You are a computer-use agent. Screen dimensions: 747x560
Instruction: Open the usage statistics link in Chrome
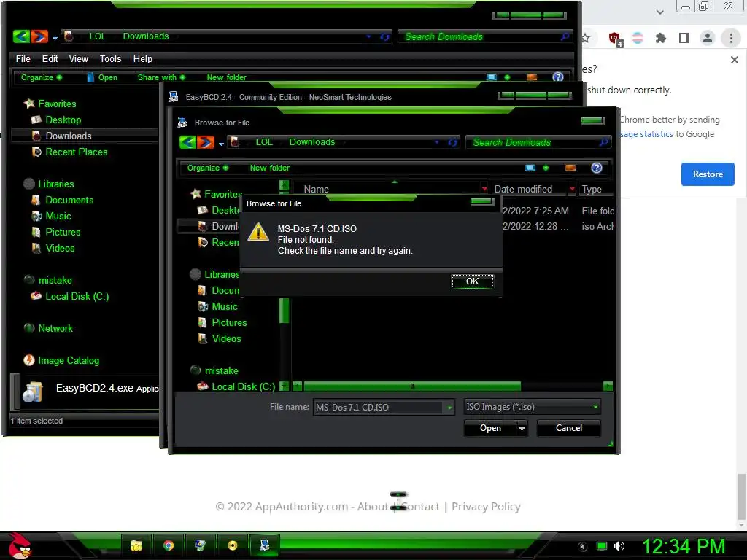pyautogui.click(x=646, y=134)
